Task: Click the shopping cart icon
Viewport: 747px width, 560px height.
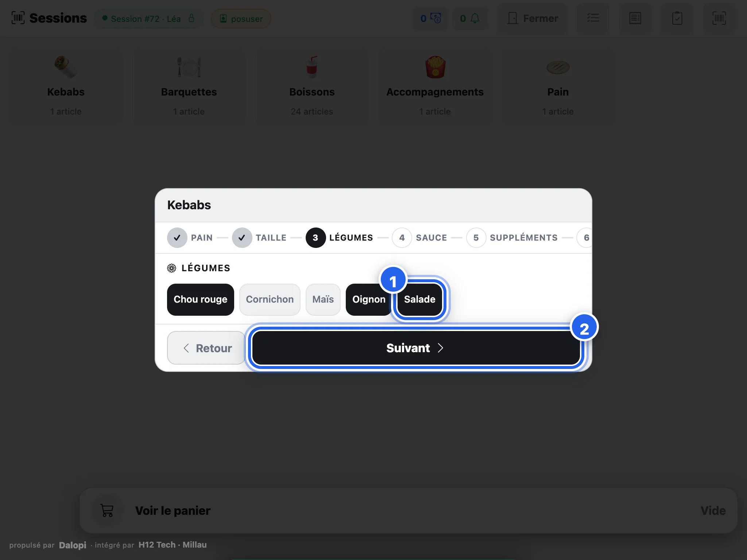Action: point(107,510)
